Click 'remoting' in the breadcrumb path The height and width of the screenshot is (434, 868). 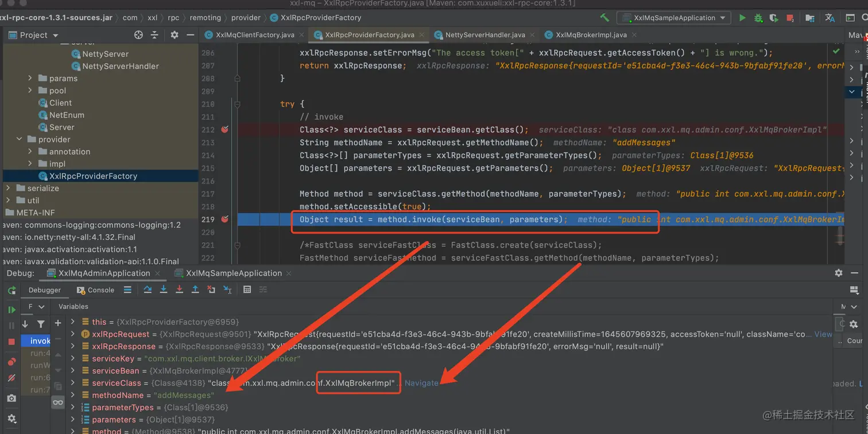pos(205,18)
